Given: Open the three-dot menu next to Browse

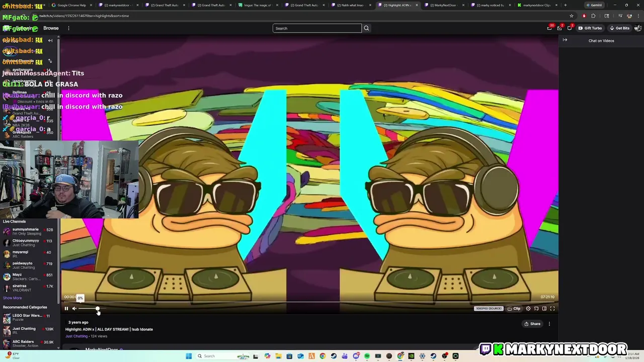Looking at the screenshot, I should point(68,28).
